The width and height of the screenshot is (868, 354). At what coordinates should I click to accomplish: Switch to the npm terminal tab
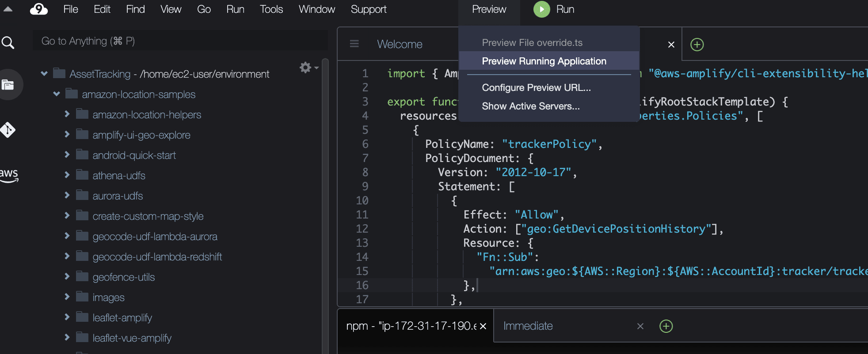coord(411,326)
